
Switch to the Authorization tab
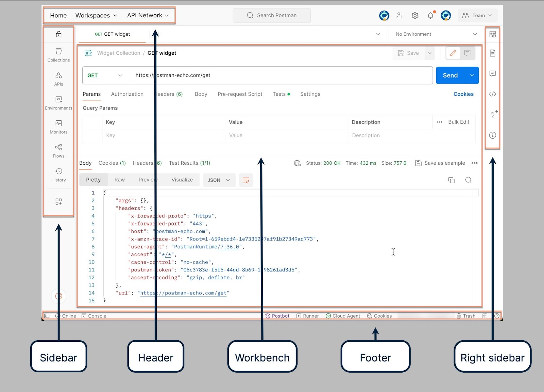127,94
